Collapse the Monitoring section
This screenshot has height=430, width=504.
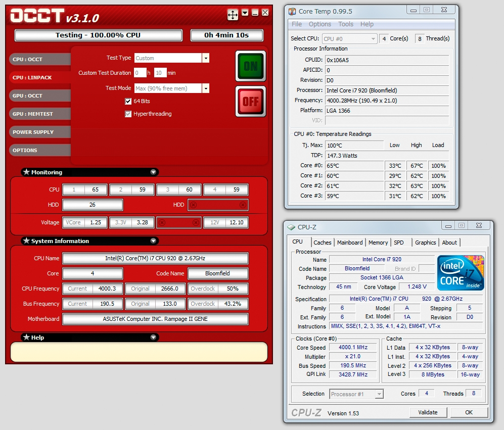[153, 172]
